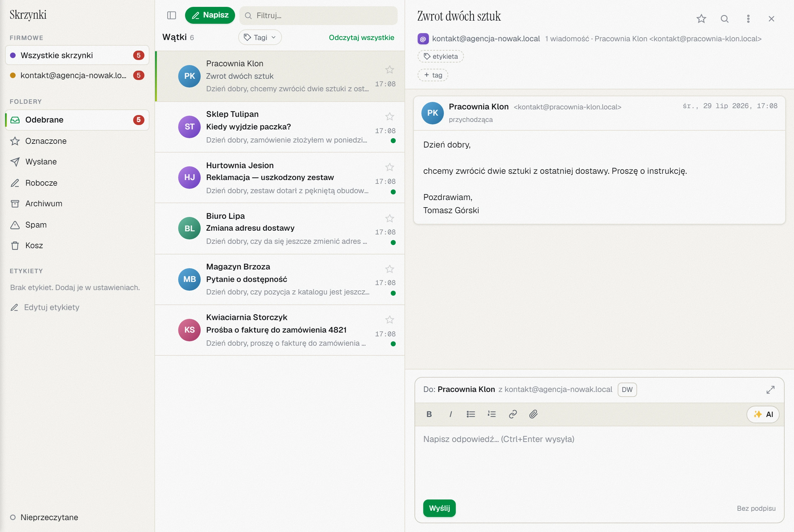
Task: Click the MB avatar of Magazyn Brzoza
Action: pyautogui.click(x=189, y=279)
